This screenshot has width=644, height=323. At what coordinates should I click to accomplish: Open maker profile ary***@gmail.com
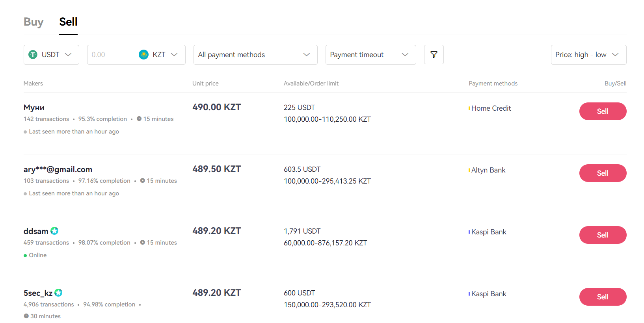tap(58, 169)
